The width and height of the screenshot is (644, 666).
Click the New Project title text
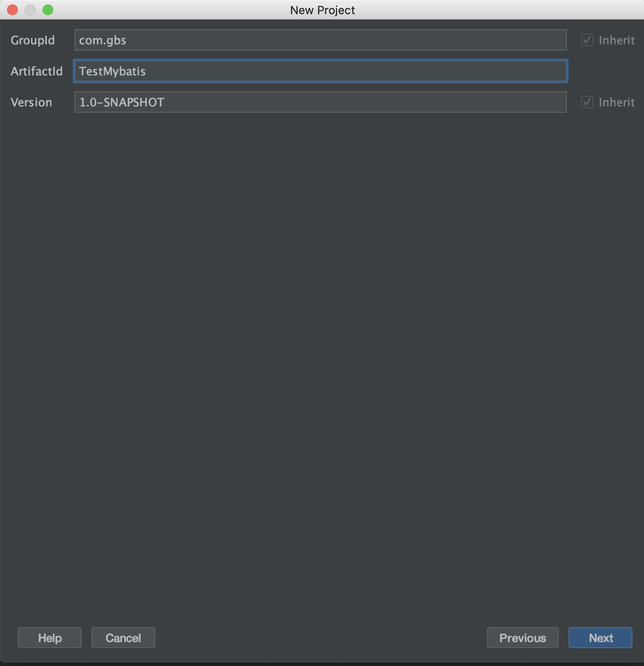pos(322,10)
